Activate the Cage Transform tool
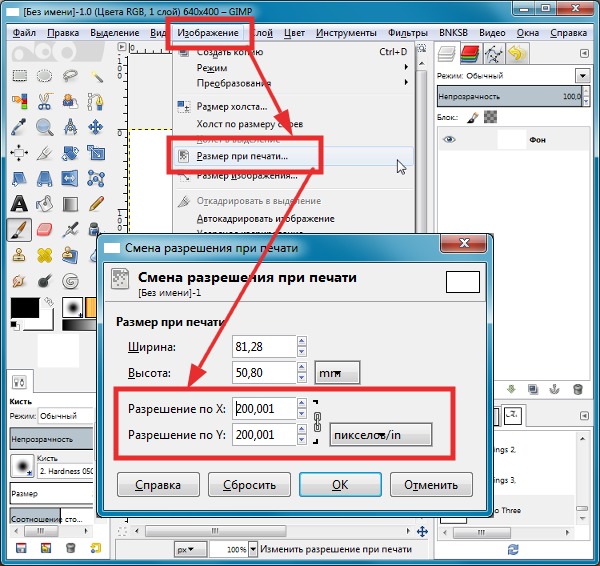This screenshot has width=600, height=566. 96,179
